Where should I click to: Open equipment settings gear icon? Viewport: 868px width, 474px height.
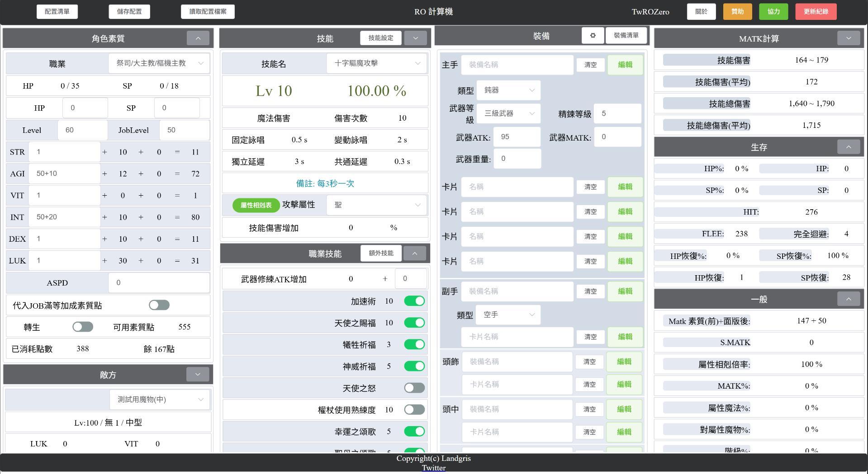[x=593, y=35]
